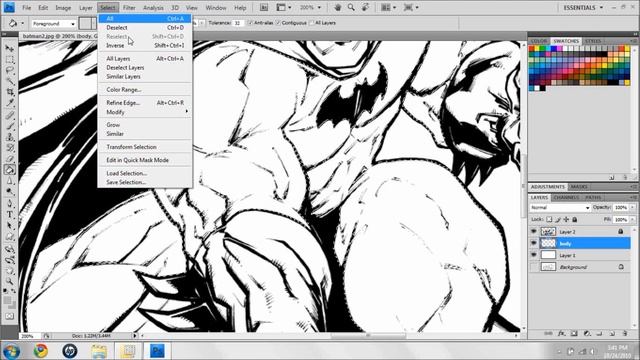The image size is (640, 360).
Task: Open the Arrange Documents dropdown
Action: click(x=388, y=7)
